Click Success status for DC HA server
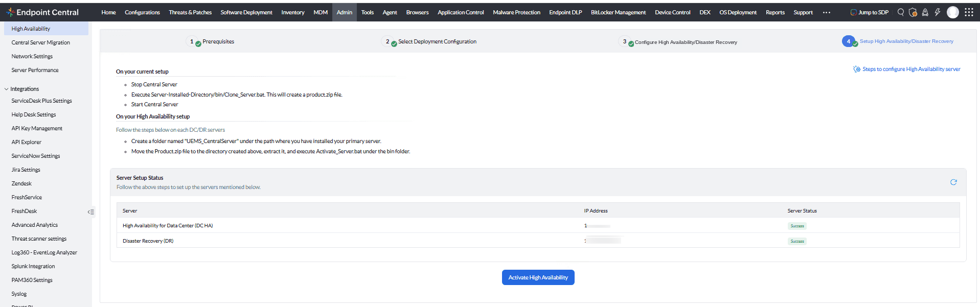The height and width of the screenshot is (307, 980). 797,226
